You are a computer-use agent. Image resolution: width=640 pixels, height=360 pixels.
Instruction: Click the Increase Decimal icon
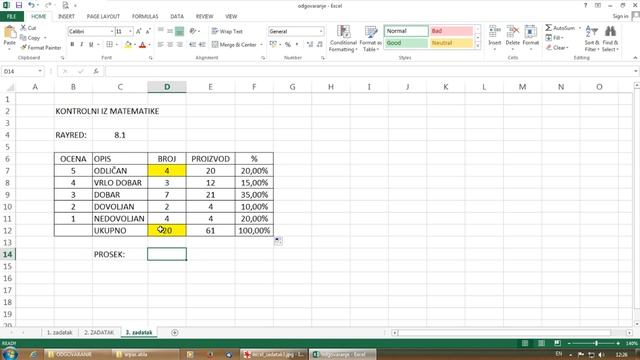coord(310,44)
